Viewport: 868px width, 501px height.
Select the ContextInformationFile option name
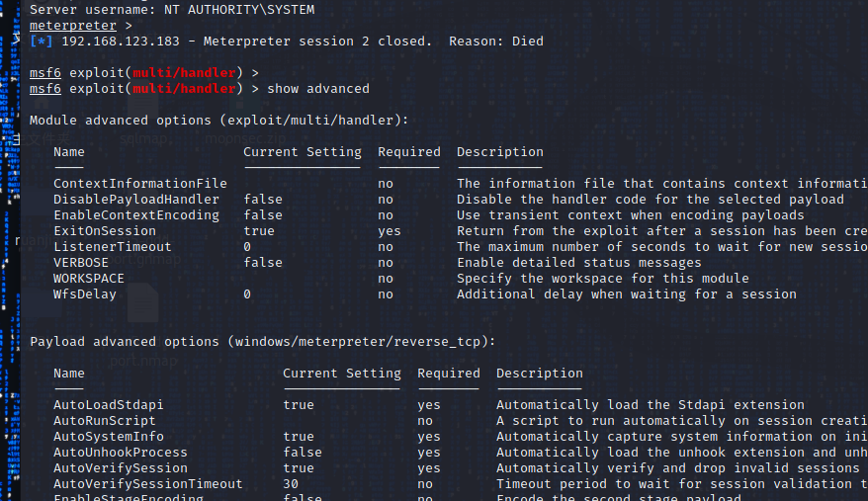[140, 183]
